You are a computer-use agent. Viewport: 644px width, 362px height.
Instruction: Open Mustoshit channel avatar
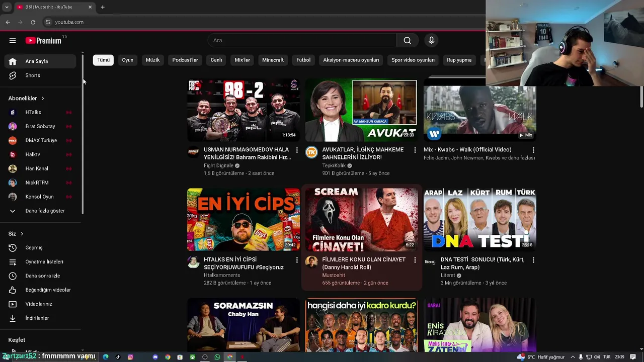point(311,262)
